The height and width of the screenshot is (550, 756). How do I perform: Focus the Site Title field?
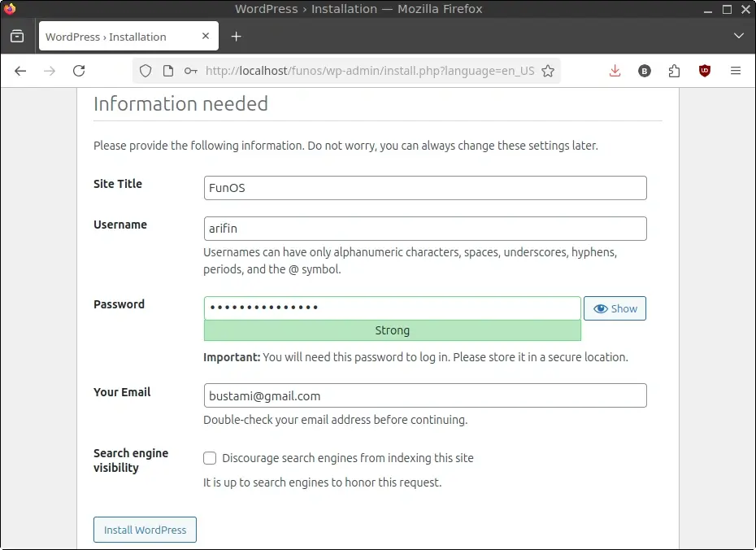coord(425,188)
